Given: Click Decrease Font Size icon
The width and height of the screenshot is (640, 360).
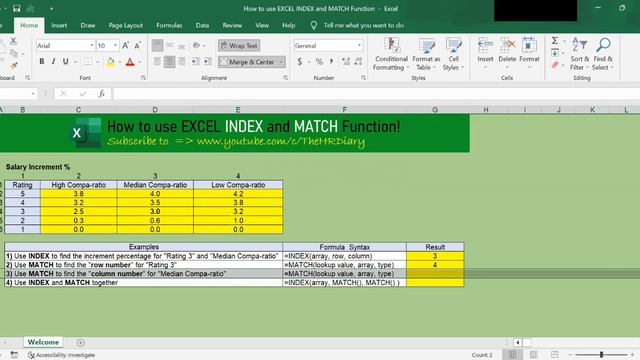Looking at the screenshot, I should pyautogui.click(x=138, y=45).
